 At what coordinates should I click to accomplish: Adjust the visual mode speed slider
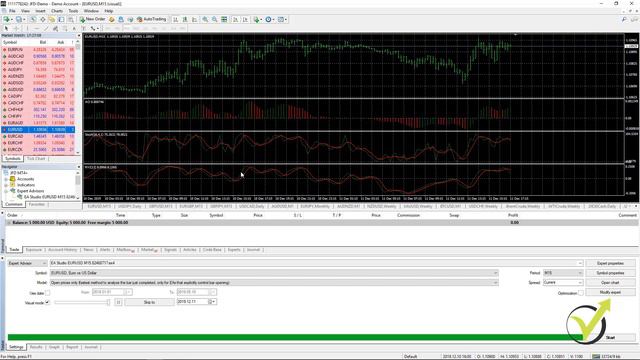point(82,302)
